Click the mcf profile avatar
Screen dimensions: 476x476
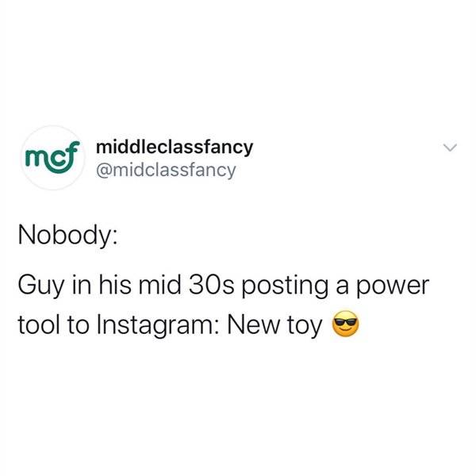[53, 158]
